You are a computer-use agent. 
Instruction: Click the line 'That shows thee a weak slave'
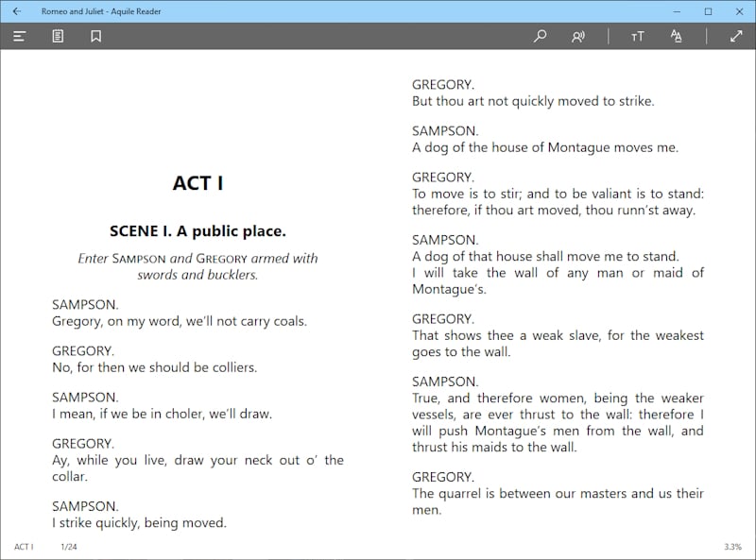(558, 335)
